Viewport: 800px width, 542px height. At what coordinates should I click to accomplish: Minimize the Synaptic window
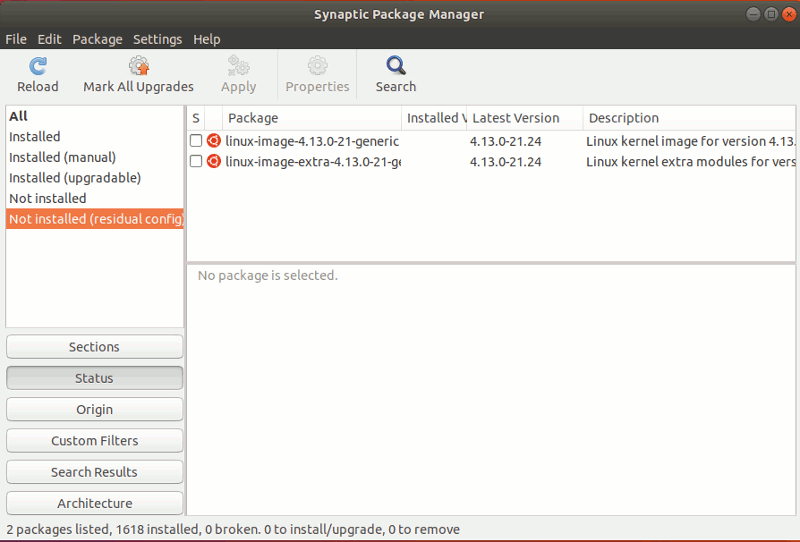(753, 14)
